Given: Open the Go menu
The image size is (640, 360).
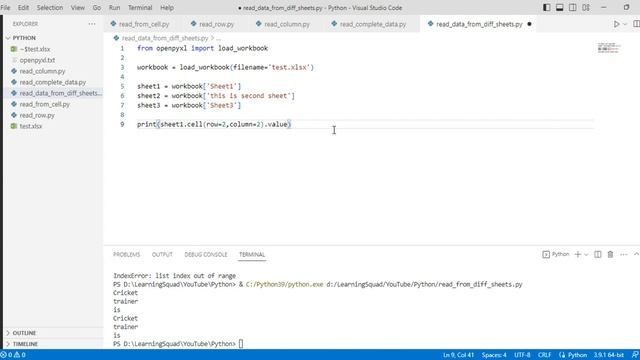Looking at the screenshot, I should click(97, 7).
